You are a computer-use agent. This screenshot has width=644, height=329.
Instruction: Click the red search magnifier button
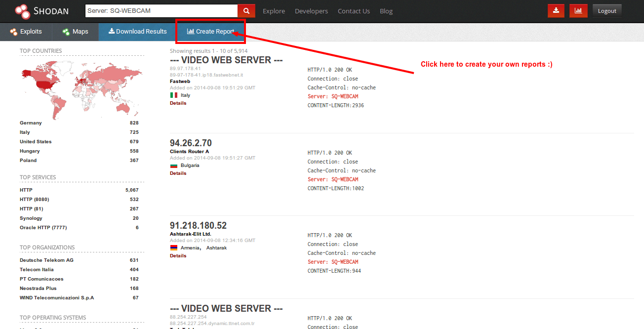click(245, 10)
